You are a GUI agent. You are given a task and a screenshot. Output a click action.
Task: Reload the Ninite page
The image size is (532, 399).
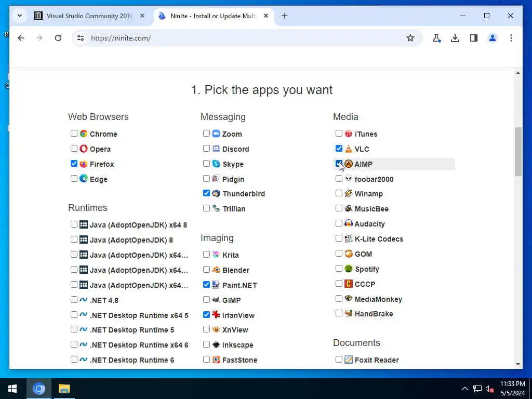point(58,38)
